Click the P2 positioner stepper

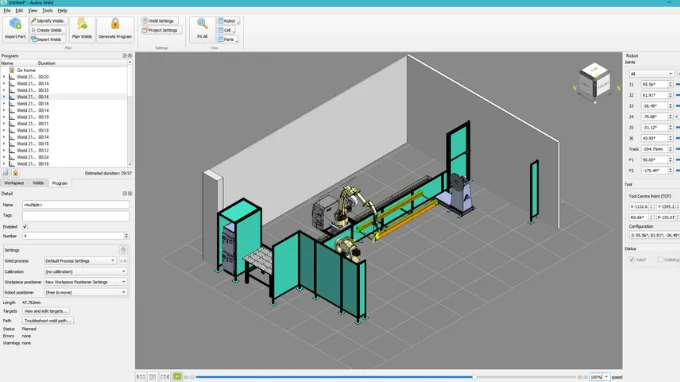(670, 170)
